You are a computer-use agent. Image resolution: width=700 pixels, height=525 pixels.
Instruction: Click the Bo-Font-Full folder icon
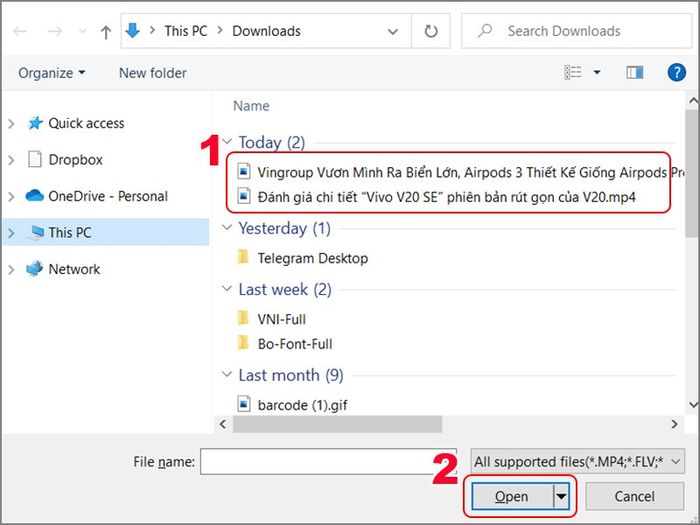[x=243, y=342]
